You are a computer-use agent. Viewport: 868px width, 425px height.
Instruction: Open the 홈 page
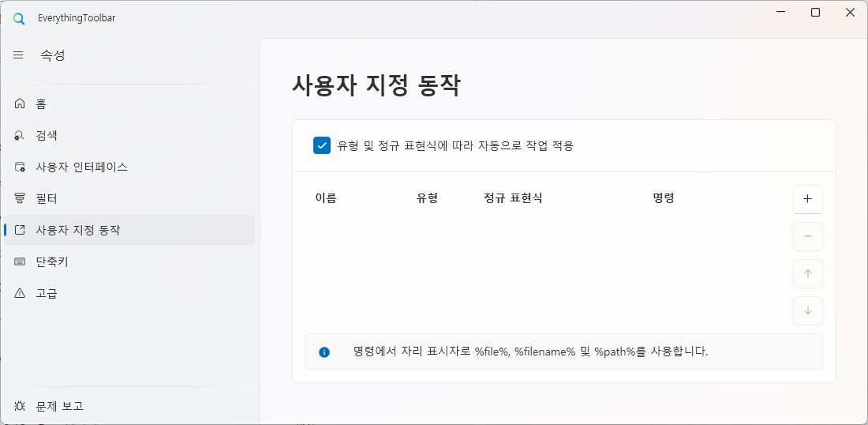tap(129, 103)
